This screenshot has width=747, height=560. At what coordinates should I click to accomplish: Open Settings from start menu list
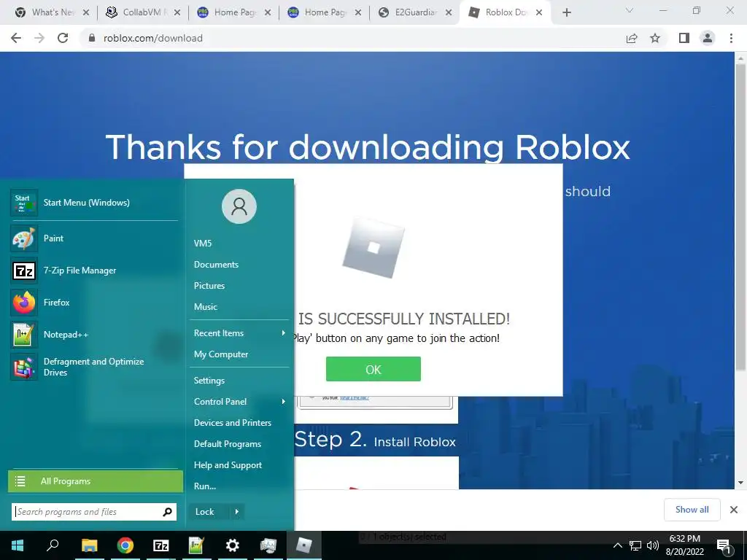coord(209,381)
